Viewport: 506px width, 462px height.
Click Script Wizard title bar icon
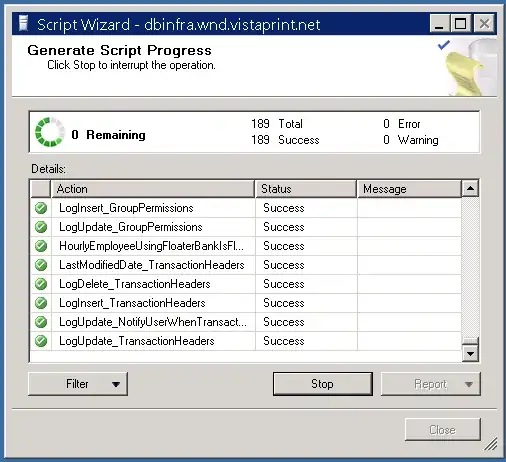click(23, 23)
